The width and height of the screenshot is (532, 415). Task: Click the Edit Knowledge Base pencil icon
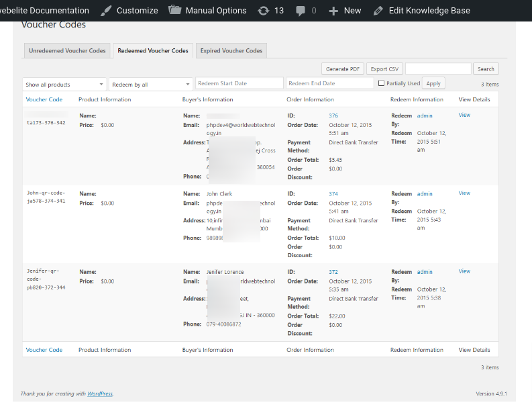pos(378,11)
